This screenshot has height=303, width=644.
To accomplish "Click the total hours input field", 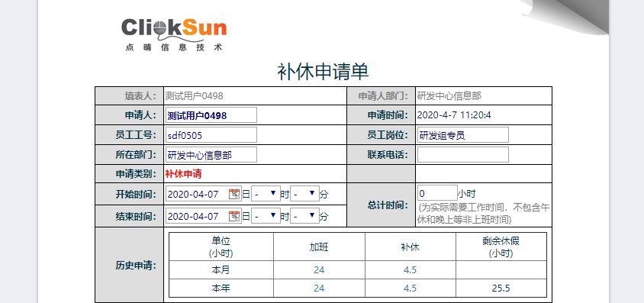I will tap(437, 193).
